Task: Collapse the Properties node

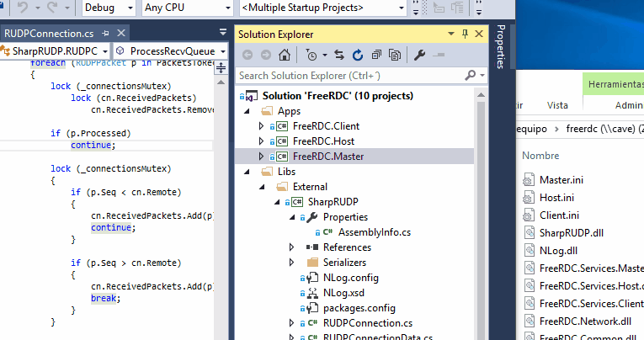Action: pyautogui.click(x=292, y=217)
